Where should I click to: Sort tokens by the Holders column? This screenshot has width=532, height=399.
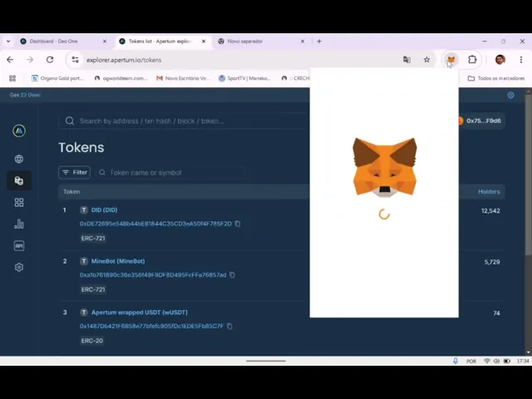click(489, 192)
